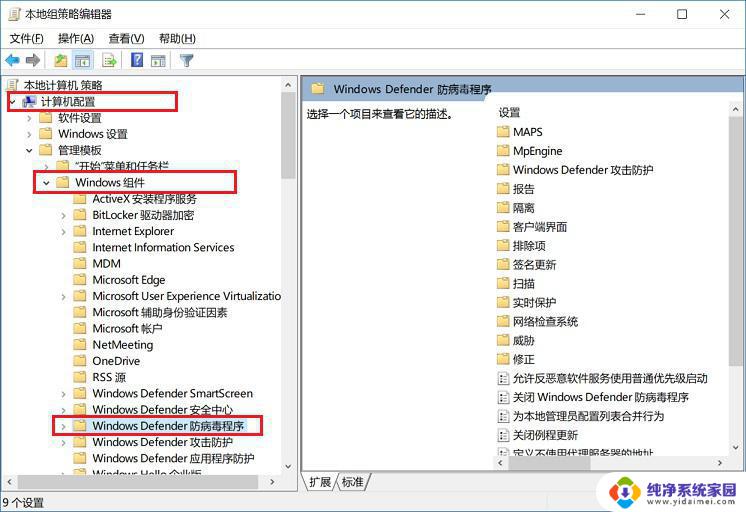Select MDM in the tree

coord(107,264)
